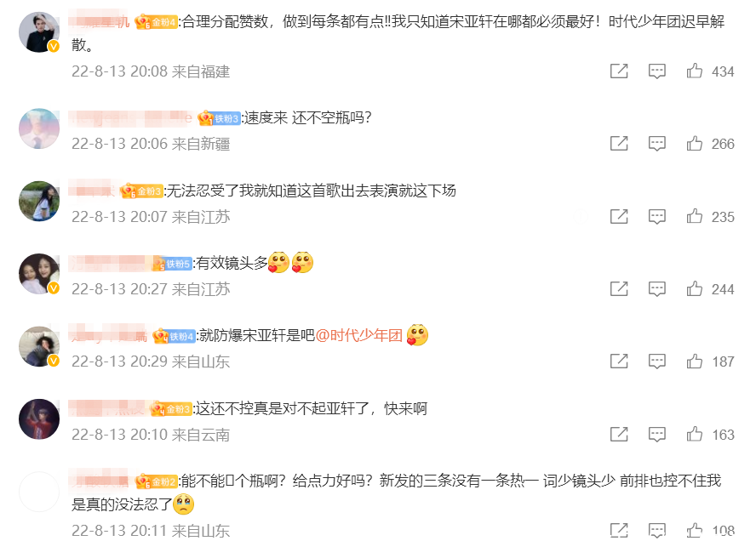Like the 有效镜头多 comment with 244

[695, 288]
